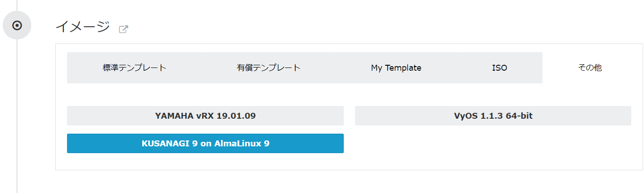Toggle the YAMAHA vRX router image option
Screen dimensions: 644x193
(205, 116)
